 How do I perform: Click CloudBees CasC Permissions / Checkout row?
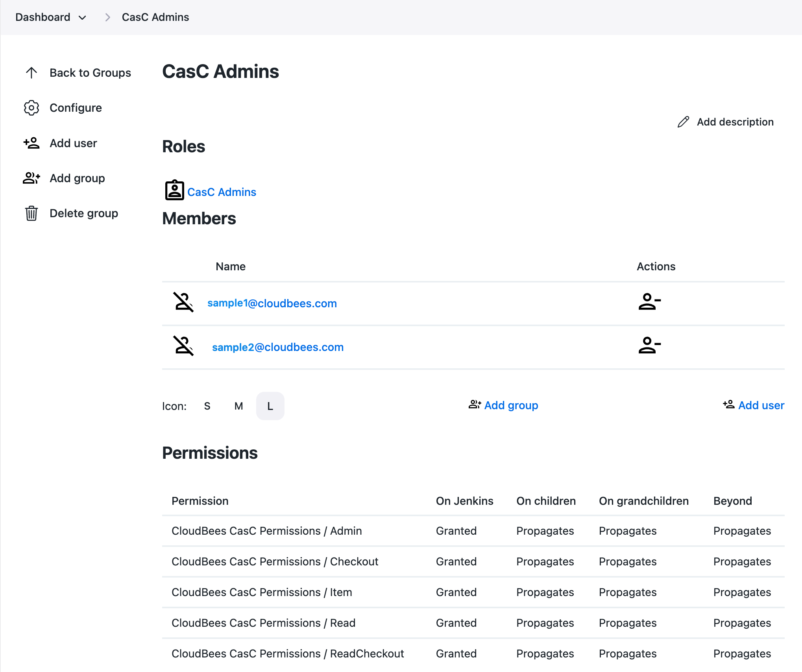pyautogui.click(x=473, y=561)
